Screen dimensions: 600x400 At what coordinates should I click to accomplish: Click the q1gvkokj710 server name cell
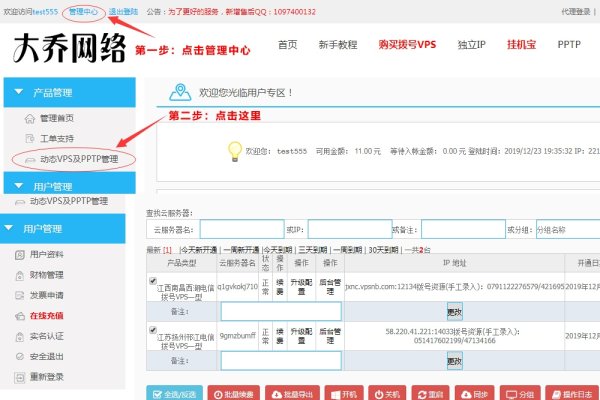tap(238, 287)
